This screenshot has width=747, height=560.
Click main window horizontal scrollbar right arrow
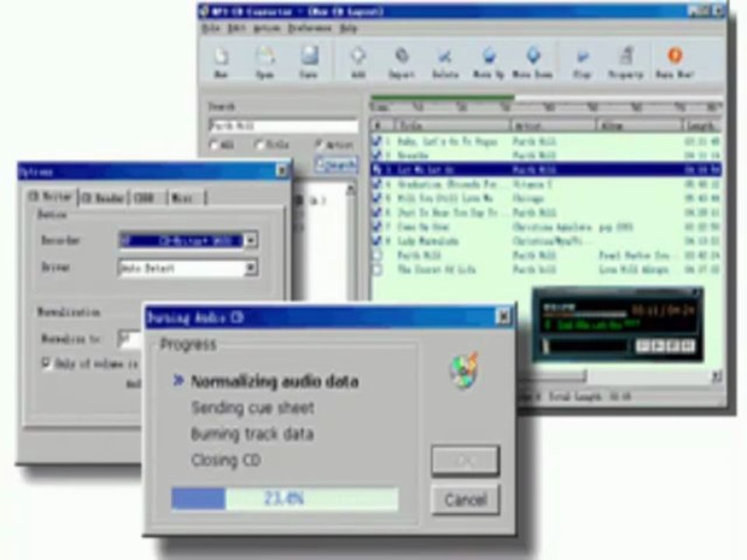(x=716, y=376)
